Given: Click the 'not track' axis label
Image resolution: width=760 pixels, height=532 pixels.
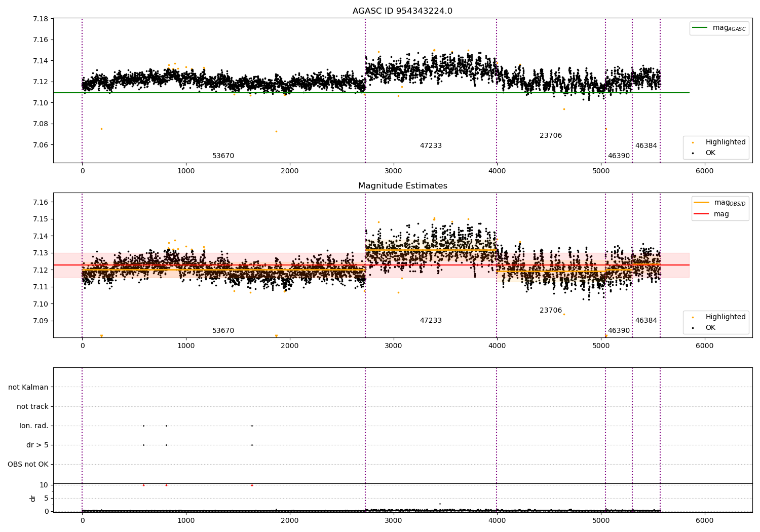Looking at the screenshot, I should click(x=32, y=407).
